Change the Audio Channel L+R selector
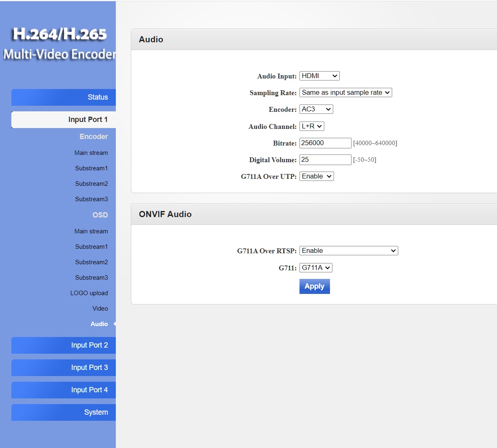 coord(312,126)
